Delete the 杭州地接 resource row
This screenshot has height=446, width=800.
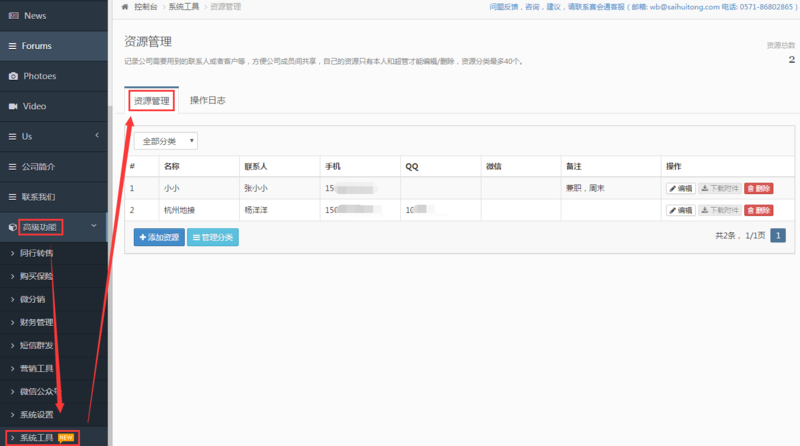758,210
